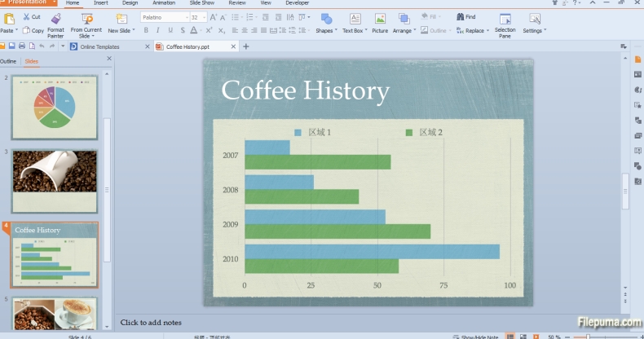Switch to the Outline pane tab
The height and width of the screenshot is (339, 644).
pos(8,61)
